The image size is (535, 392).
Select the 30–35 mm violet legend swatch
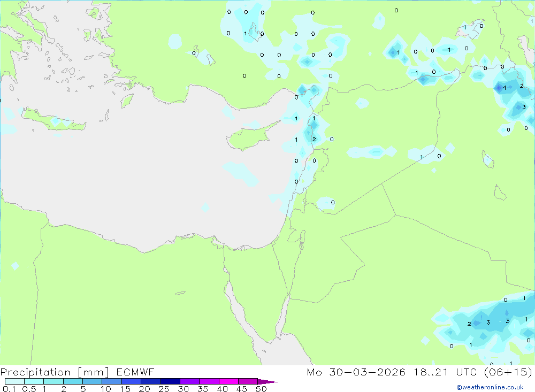point(190,381)
